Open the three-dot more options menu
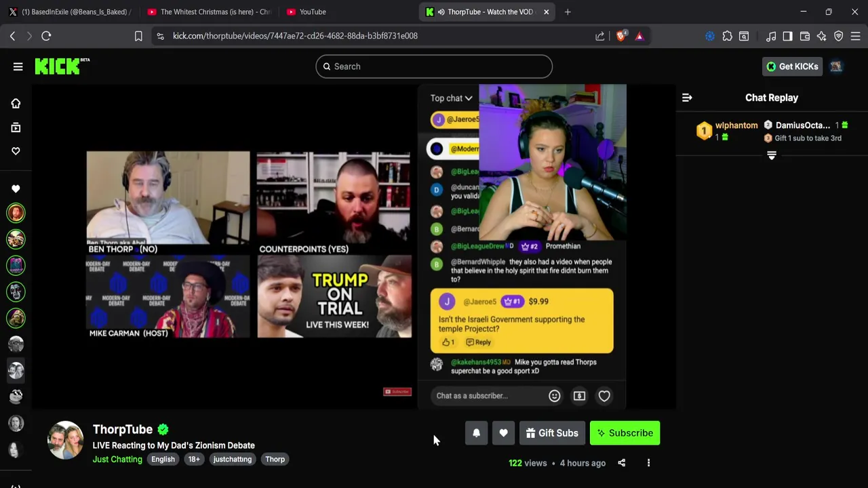This screenshot has height=488, width=868. click(x=648, y=463)
